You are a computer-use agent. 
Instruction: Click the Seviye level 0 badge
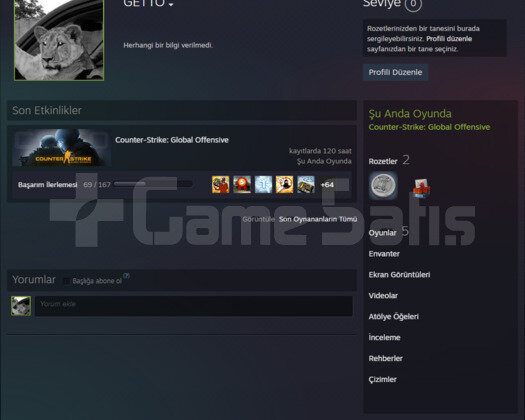point(413,4)
